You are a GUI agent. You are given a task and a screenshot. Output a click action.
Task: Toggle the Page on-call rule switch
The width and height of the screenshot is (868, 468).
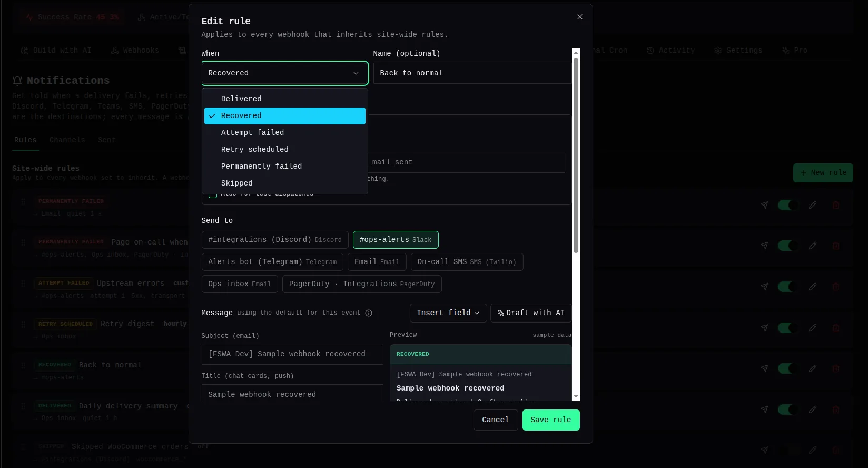tap(788, 246)
